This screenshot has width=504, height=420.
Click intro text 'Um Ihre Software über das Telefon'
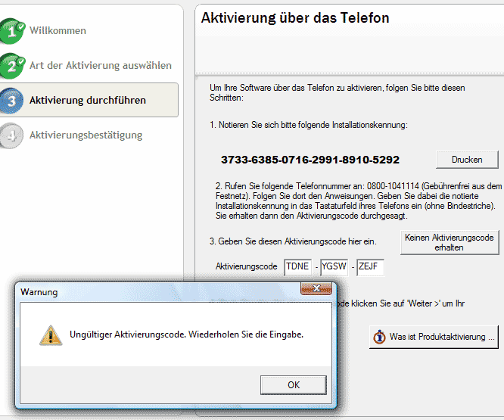[x=338, y=92]
